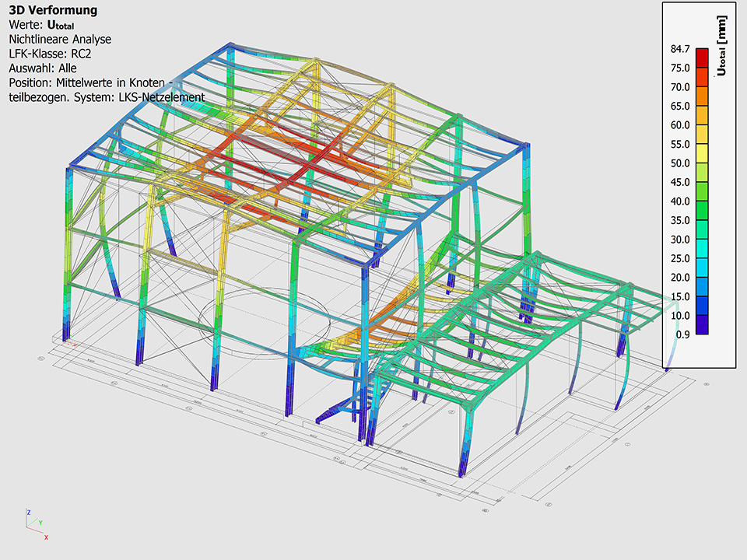The width and height of the screenshot is (747, 560).
Task: Click the Z axis label of coordinate triad
Action: pyautogui.click(x=29, y=513)
